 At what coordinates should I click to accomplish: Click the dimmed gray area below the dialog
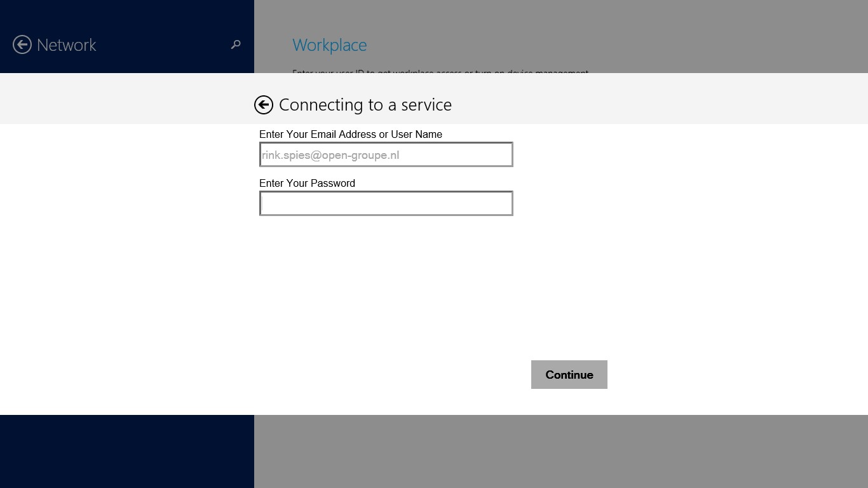pos(559,451)
